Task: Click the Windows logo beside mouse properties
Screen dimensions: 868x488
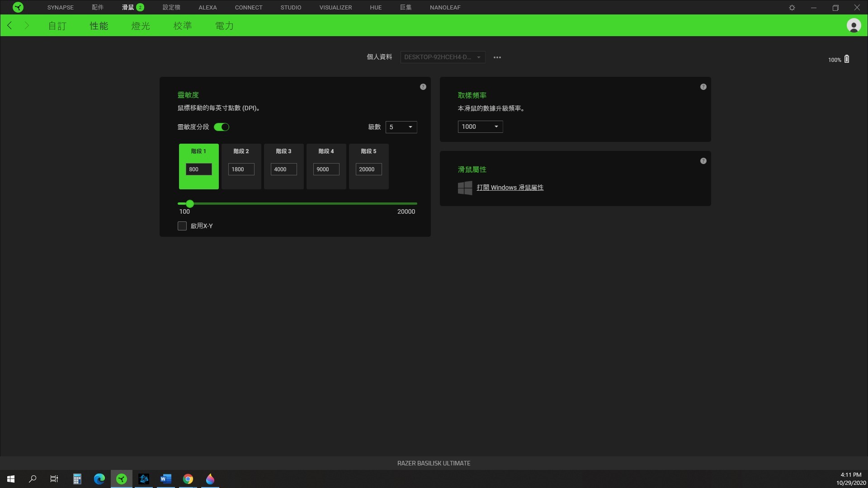Action: click(x=465, y=188)
